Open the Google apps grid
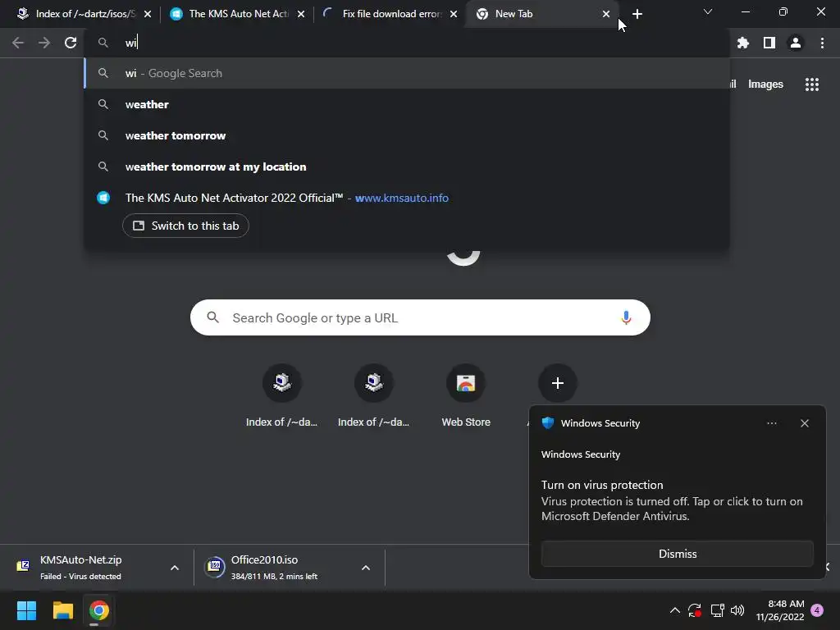Screen dimensions: 840x630 812,84
